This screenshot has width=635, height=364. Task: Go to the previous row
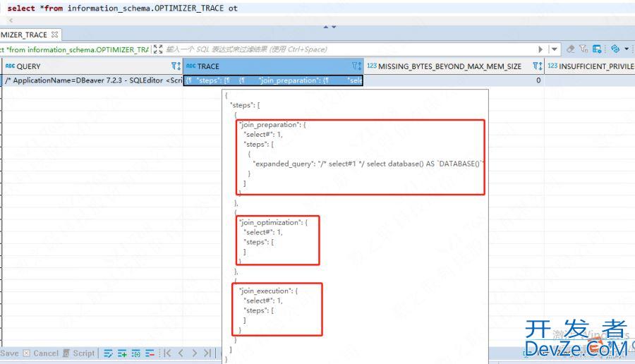181,353
